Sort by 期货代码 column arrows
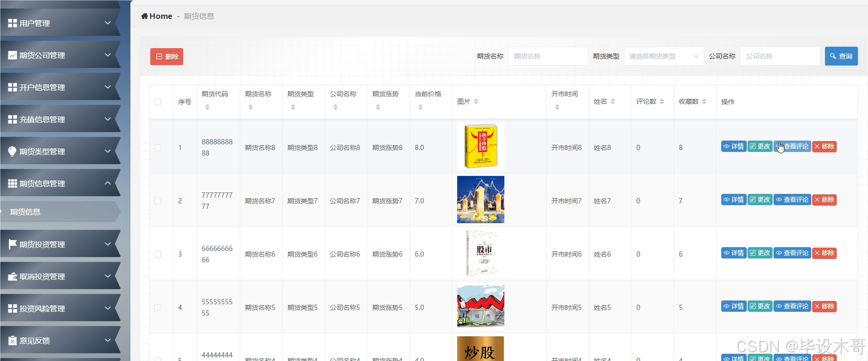868x361 pixels. pos(207,107)
